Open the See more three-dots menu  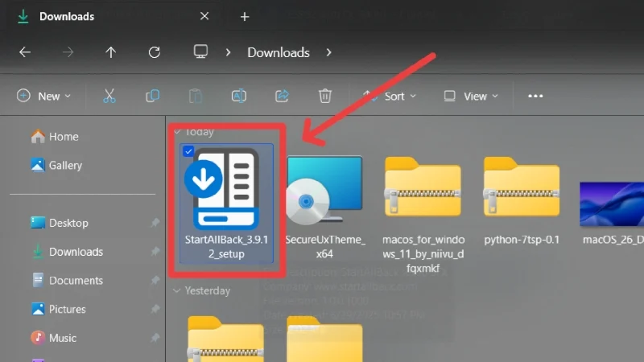(x=535, y=96)
